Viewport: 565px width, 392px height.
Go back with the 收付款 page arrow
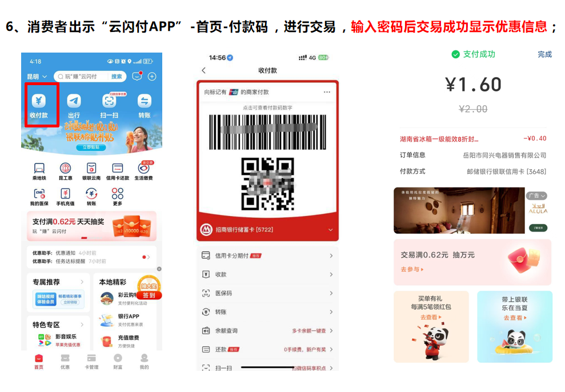[204, 70]
